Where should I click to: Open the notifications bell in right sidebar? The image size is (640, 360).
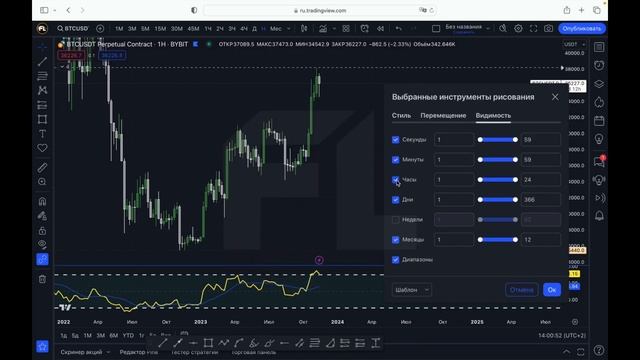599,216
